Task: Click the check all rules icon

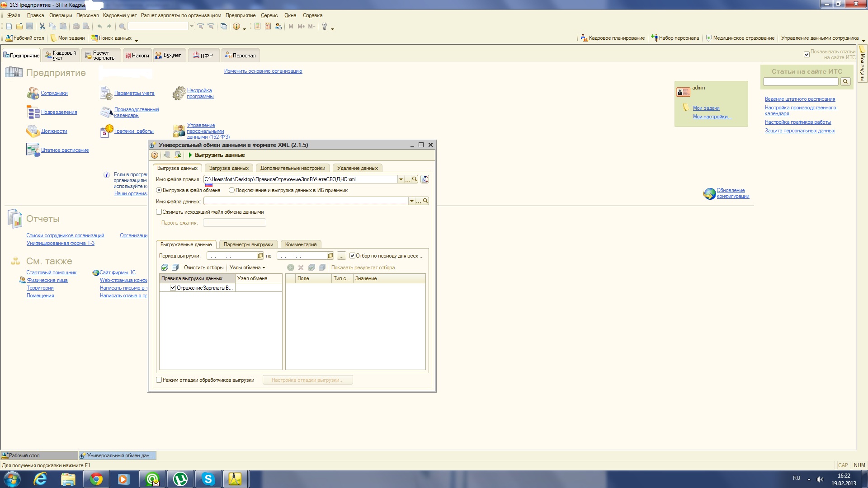Action: (x=165, y=267)
